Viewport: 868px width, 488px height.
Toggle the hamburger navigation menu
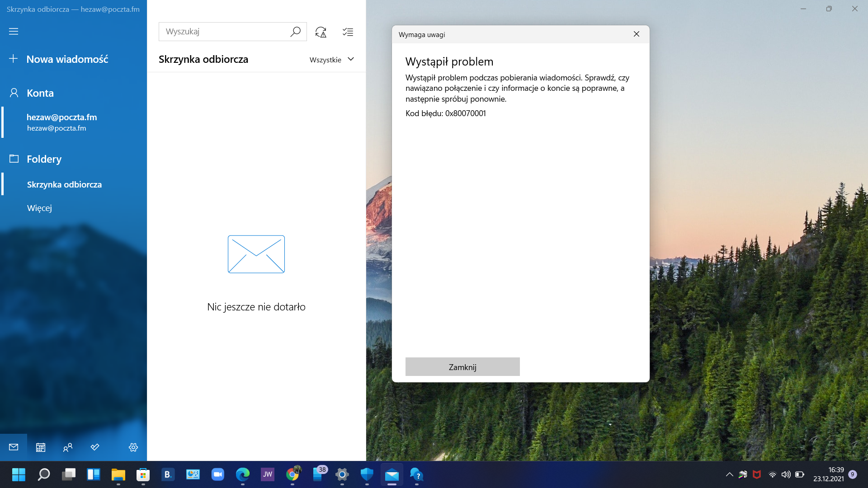[14, 32]
